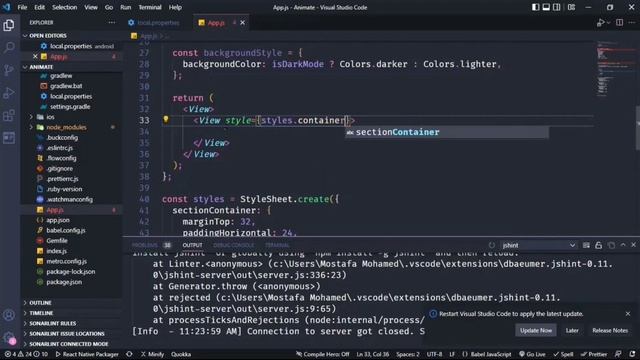Image resolution: width=640 pixels, height=360 pixels.
Task: Switch to the Terminal panel tab
Action: (277, 245)
